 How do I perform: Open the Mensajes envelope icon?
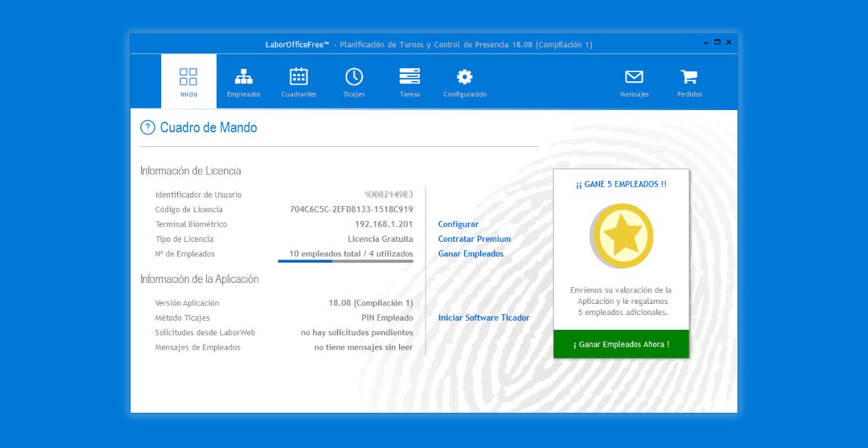[634, 77]
